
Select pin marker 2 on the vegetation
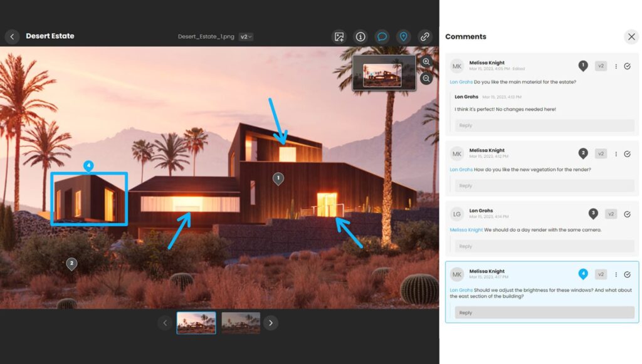(x=71, y=264)
